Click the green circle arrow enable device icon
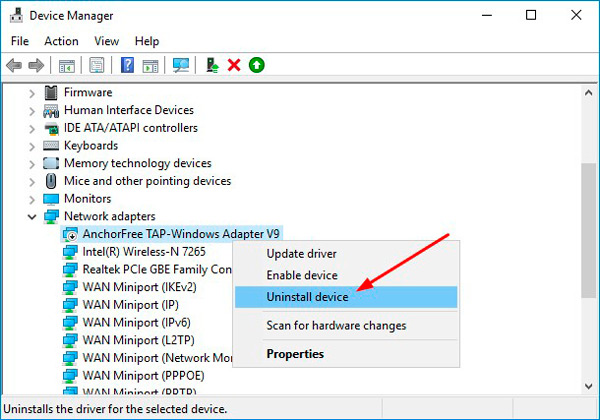The image size is (600, 420). pyautogui.click(x=257, y=65)
